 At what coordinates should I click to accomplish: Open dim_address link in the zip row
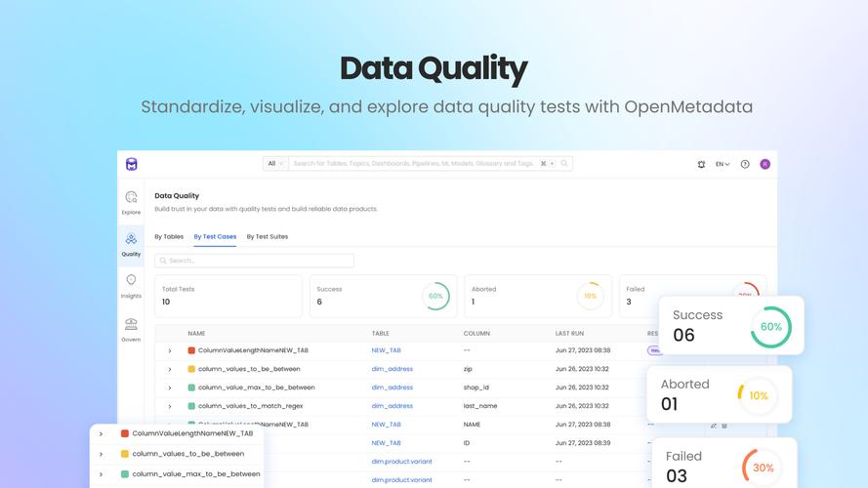pos(392,369)
